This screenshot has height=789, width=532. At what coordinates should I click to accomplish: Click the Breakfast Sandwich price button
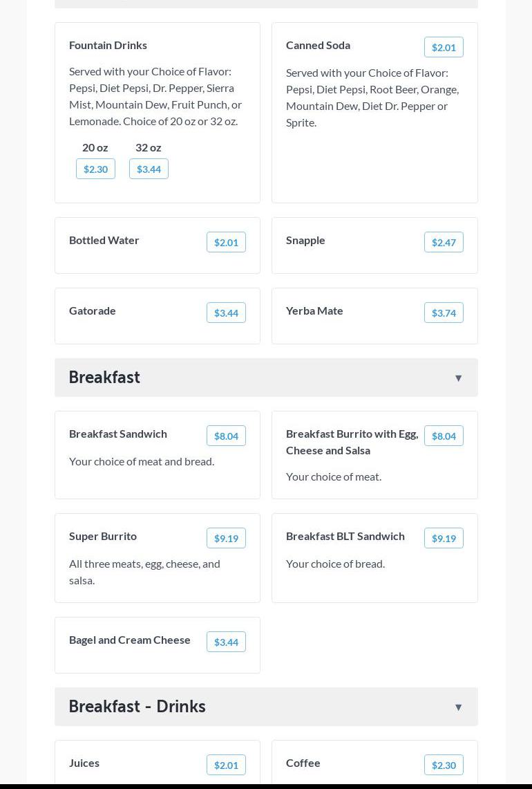pos(226,436)
